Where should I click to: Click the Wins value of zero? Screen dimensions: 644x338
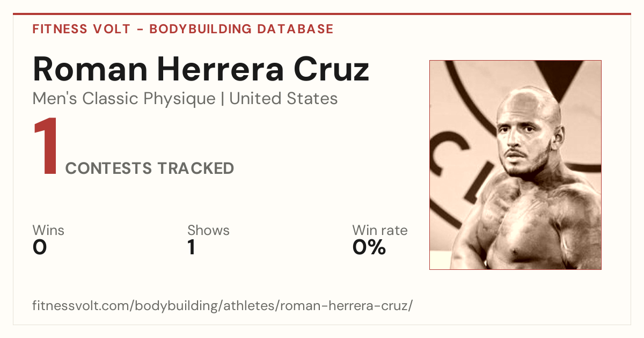40,247
